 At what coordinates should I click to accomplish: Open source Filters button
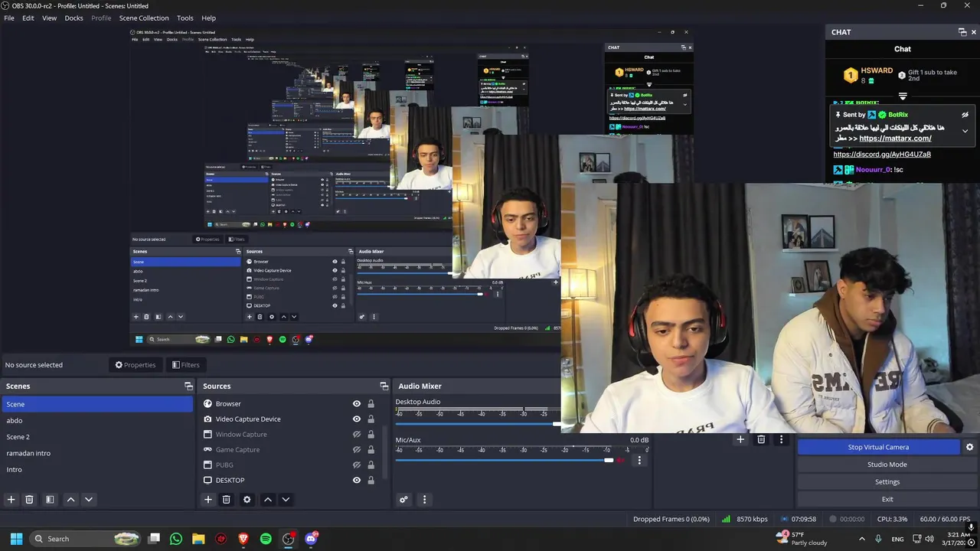pos(186,365)
